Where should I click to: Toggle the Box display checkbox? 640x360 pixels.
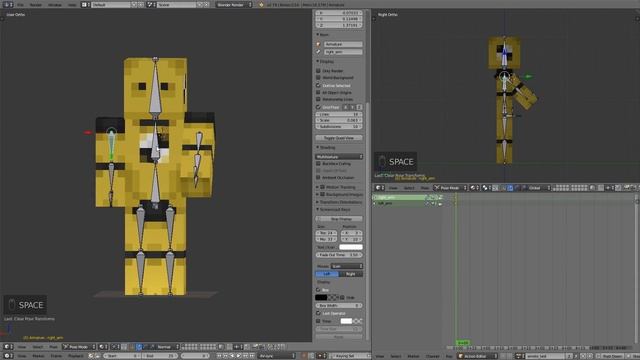pyautogui.click(x=318, y=290)
